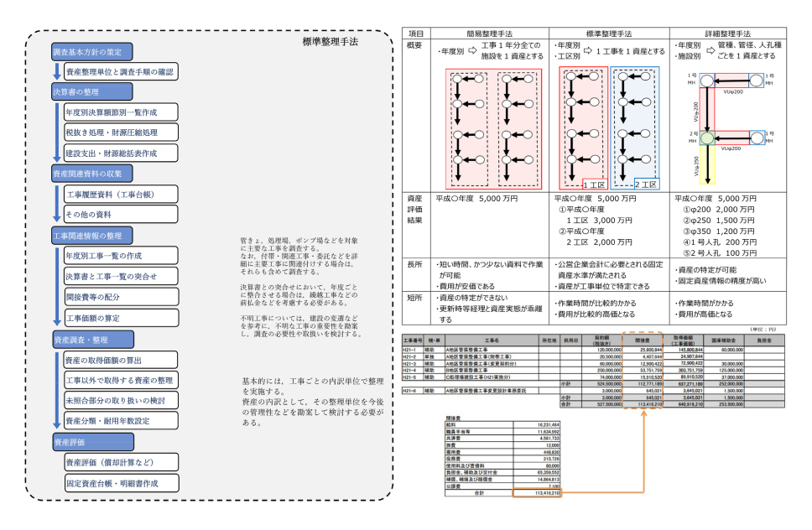
Task: Select the 間接費等の配分 step box
Action: tap(120, 296)
